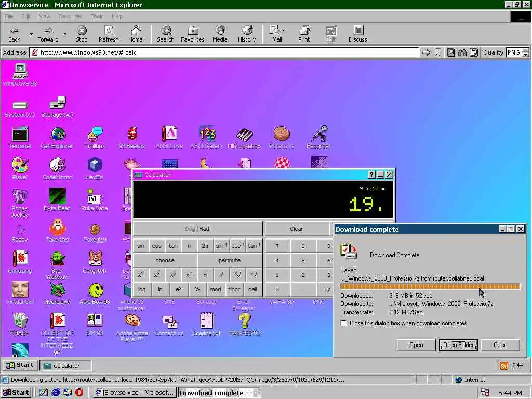This screenshot has height=399, width=532.
Task: Click Calculator in Windows 93 taskbar
Action: (65, 365)
